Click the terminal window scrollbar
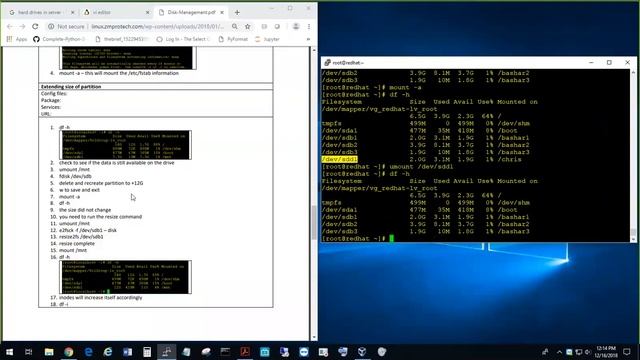Screen dimensions: 640x360 (633, 155)
